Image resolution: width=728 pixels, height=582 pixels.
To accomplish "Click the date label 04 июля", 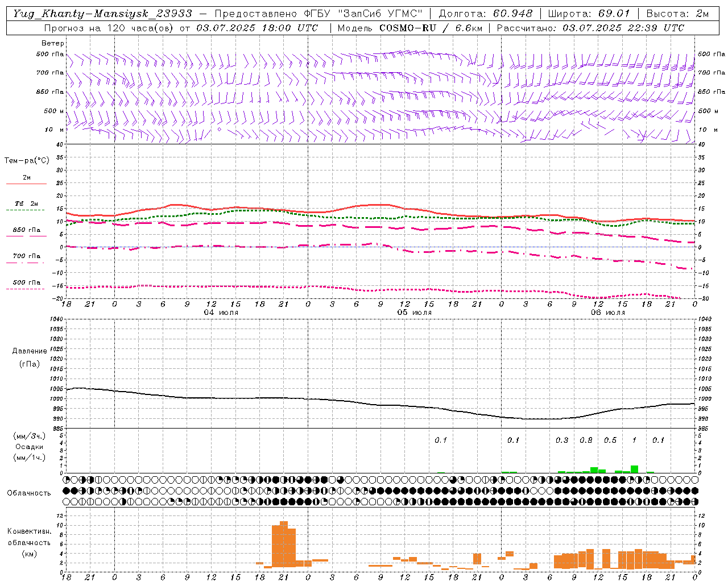I will 221,313.
